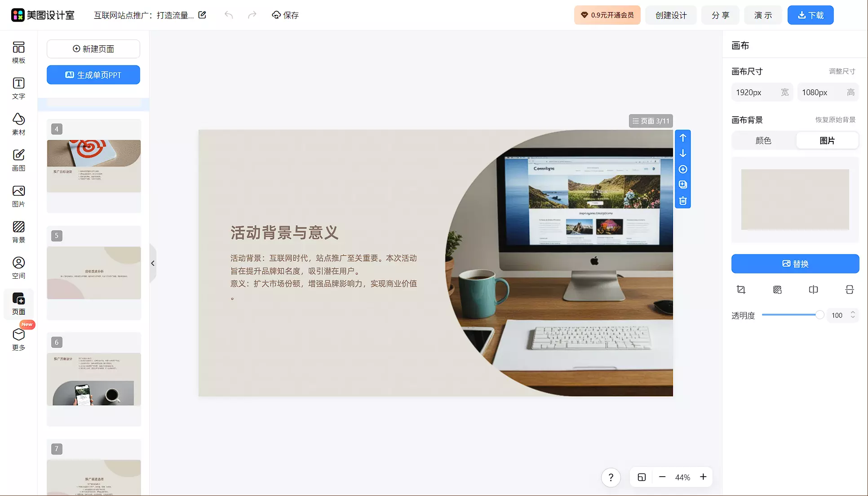Delete current page with trash icon
The width and height of the screenshot is (868, 496).
pos(682,201)
